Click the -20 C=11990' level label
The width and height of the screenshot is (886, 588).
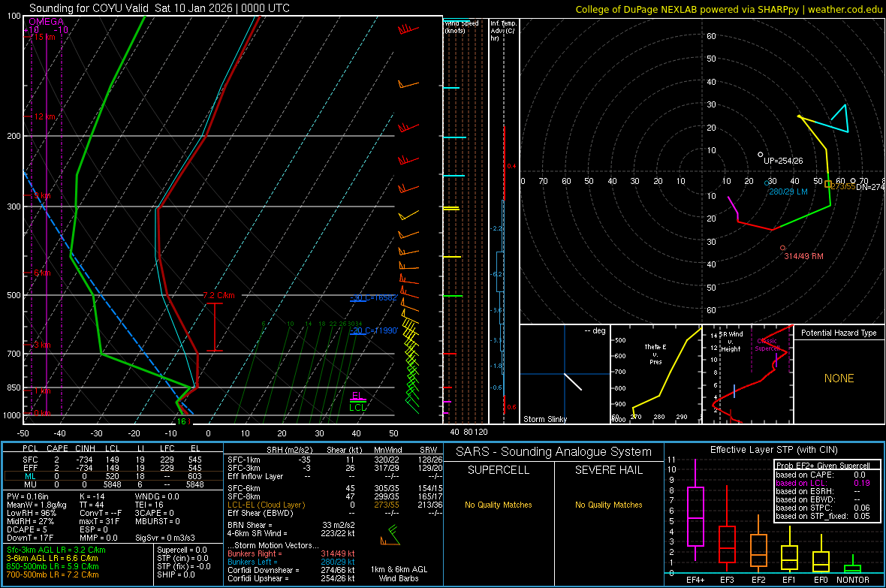374,330
